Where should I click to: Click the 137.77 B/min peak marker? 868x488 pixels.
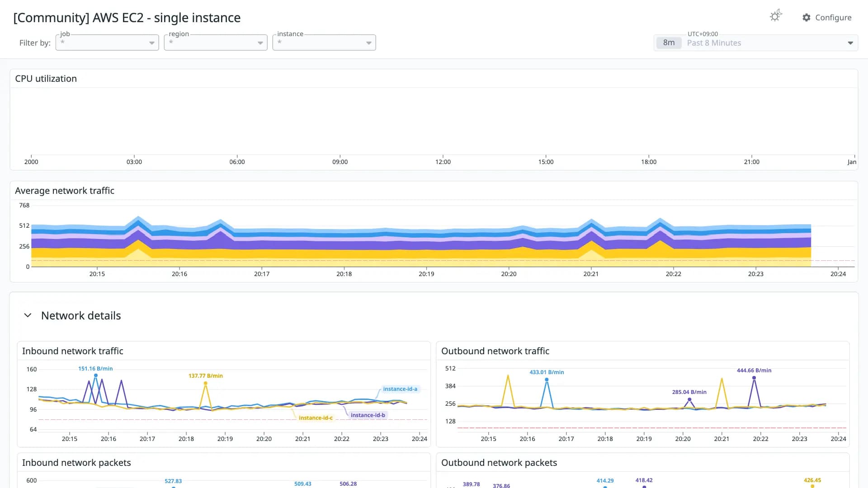(206, 383)
